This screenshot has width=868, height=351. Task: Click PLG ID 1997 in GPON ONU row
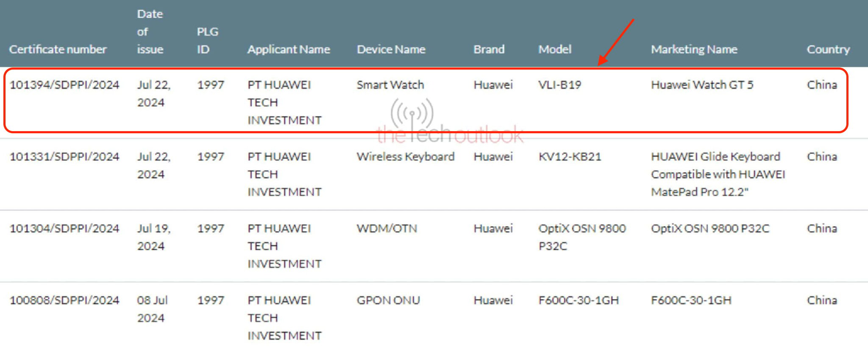(210, 300)
